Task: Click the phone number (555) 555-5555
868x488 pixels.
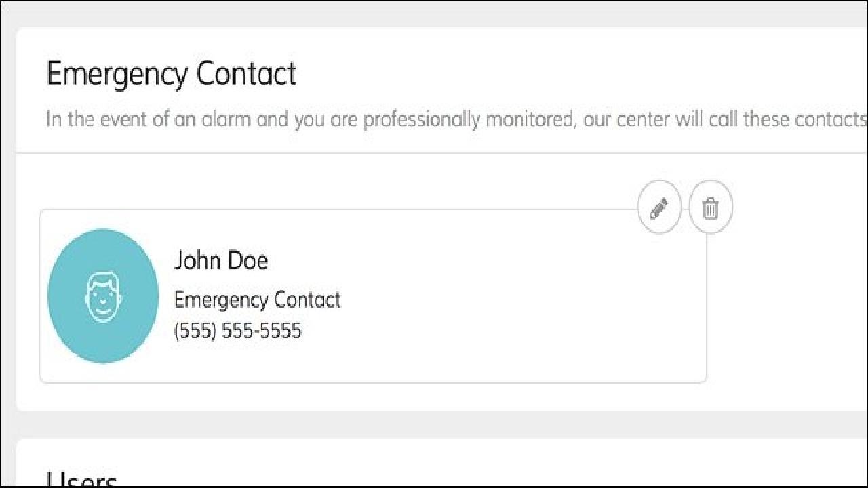Action: [x=237, y=331]
